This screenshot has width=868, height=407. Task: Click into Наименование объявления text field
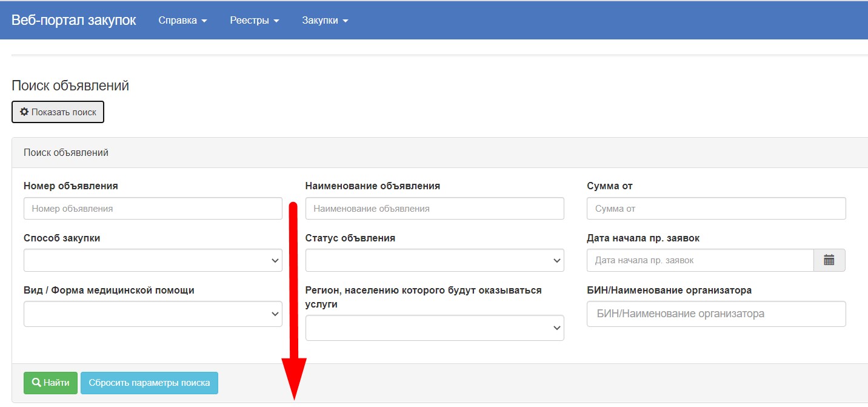435,208
